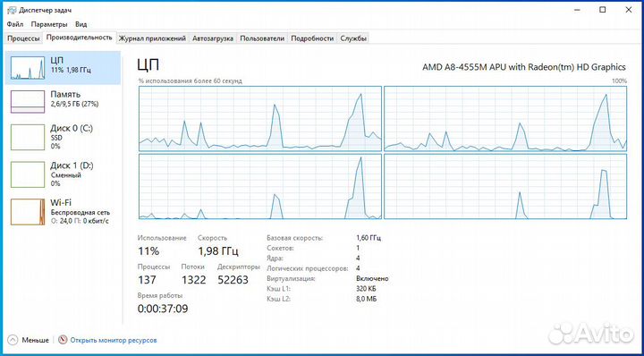Select the Производительность tab

80,38
